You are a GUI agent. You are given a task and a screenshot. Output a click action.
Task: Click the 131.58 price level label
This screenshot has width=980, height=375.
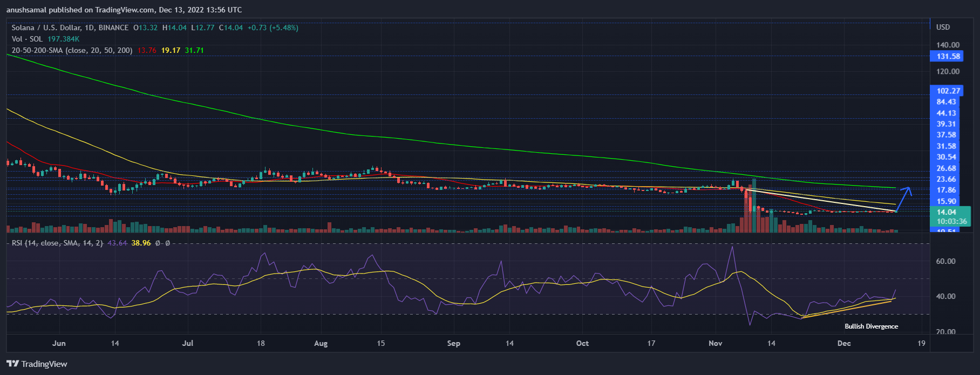(948, 56)
